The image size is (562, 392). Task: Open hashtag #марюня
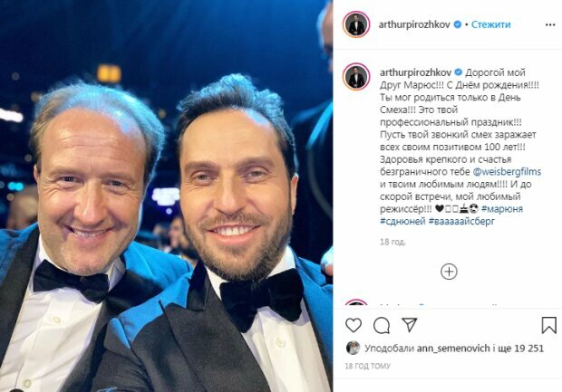click(x=502, y=209)
